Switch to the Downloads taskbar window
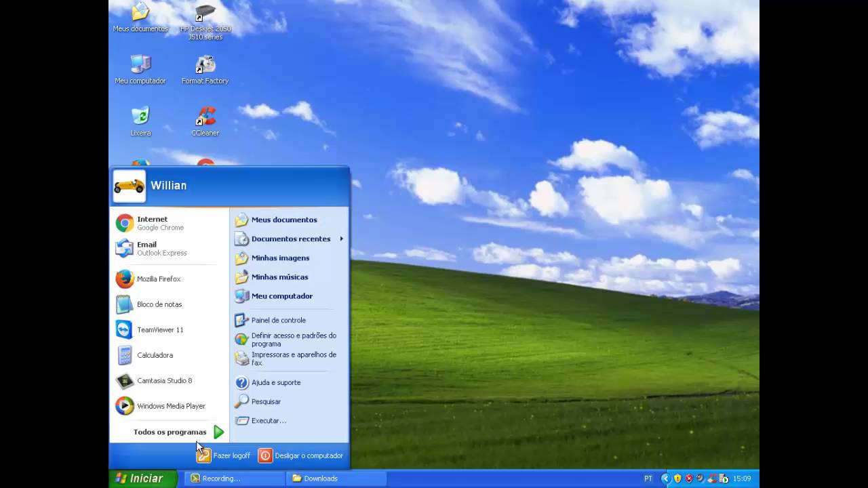The image size is (868, 488). (336, 479)
